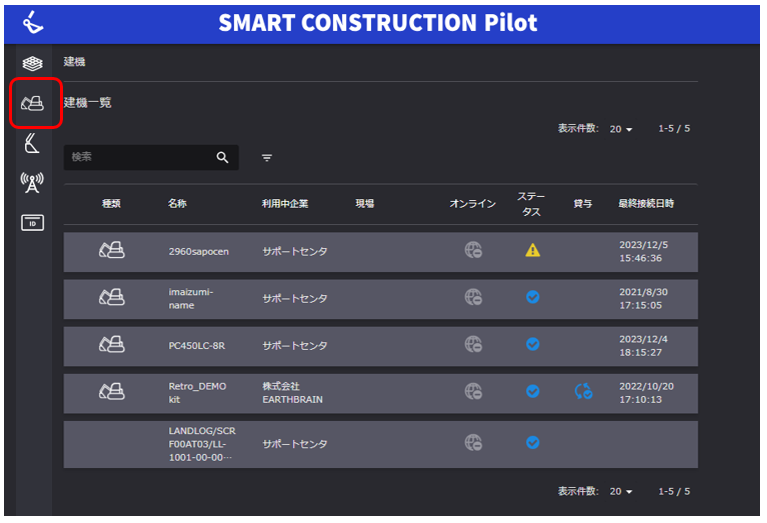Click blue check status for Retro_DEMO kit
This screenshot has height=523, width=767.
pos(533,391)
